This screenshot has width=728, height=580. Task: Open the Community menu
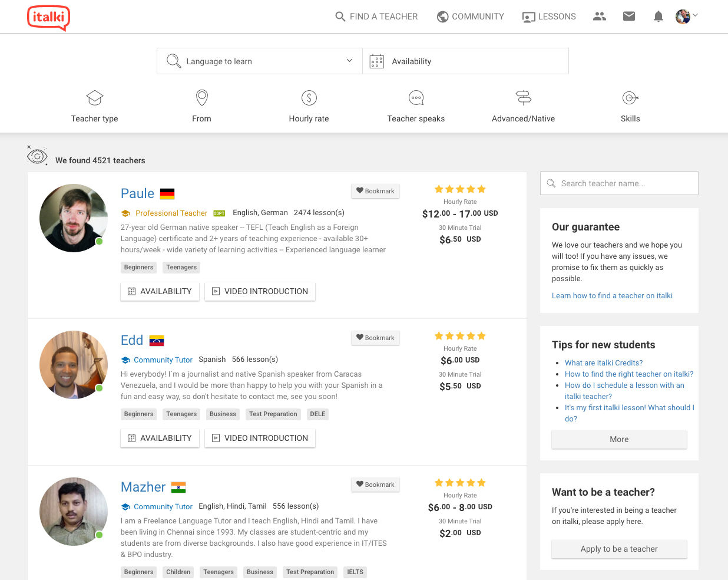point(470,17)
